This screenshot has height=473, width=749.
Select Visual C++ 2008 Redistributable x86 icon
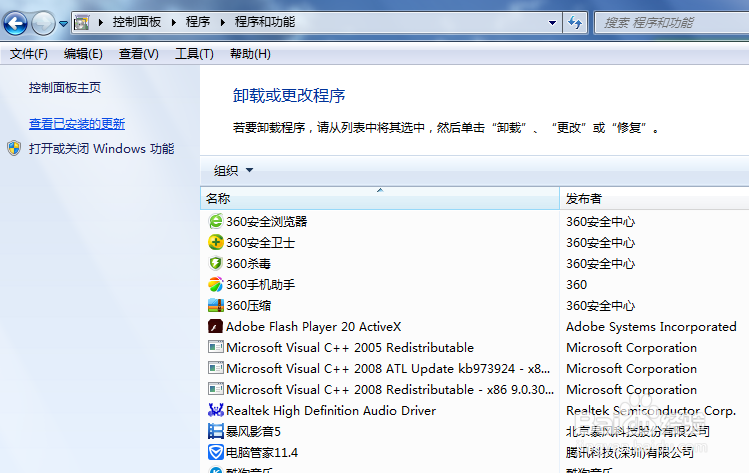pos(215,389)
